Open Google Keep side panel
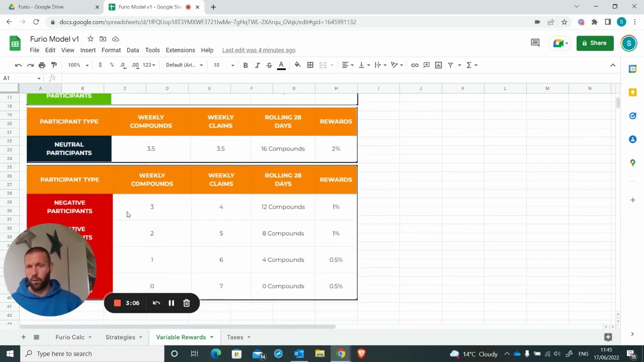Viewport: 644px width, 362px height. pos(633,93)
